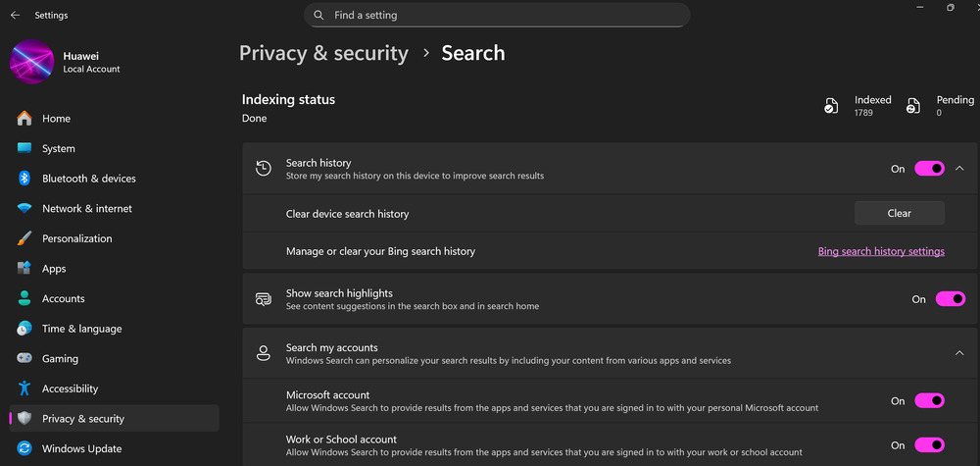
Task: Click the search magnifier icon
Action: point(318,15)
